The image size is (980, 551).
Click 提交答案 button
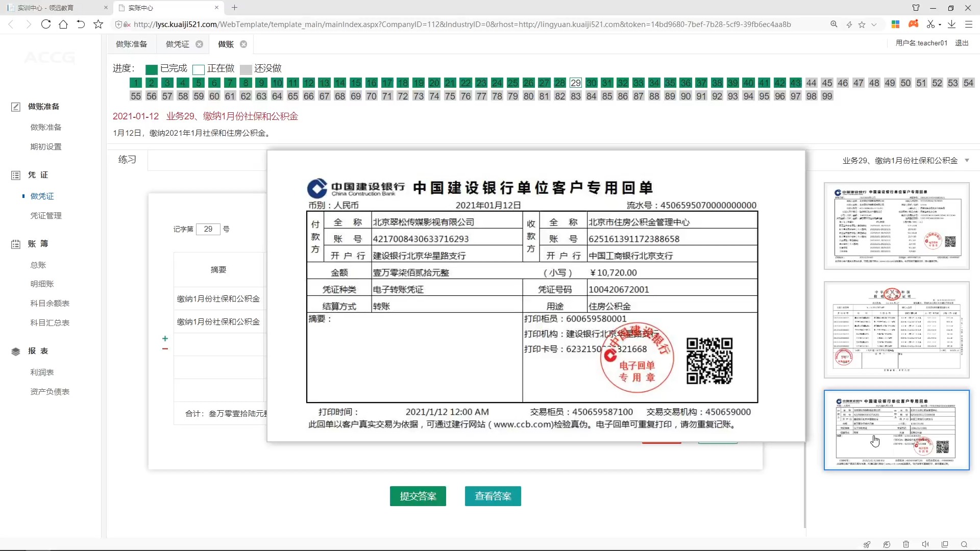pos(418,496)
